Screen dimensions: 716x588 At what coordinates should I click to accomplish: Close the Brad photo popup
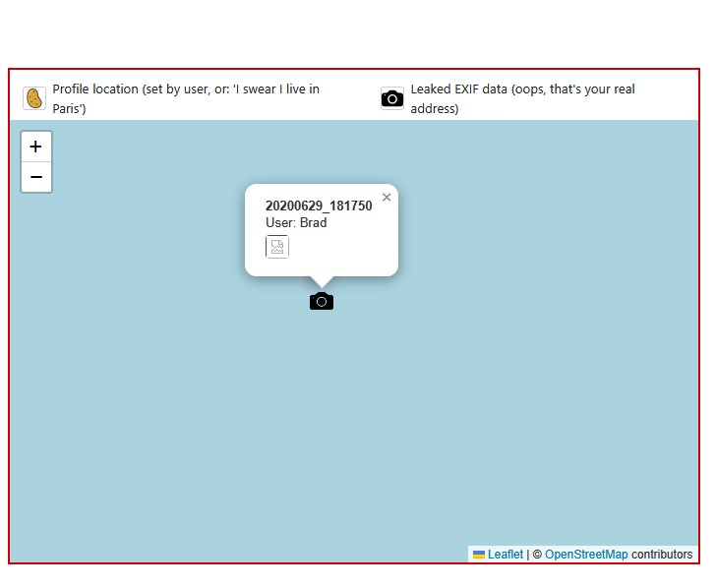coord(387,198)
